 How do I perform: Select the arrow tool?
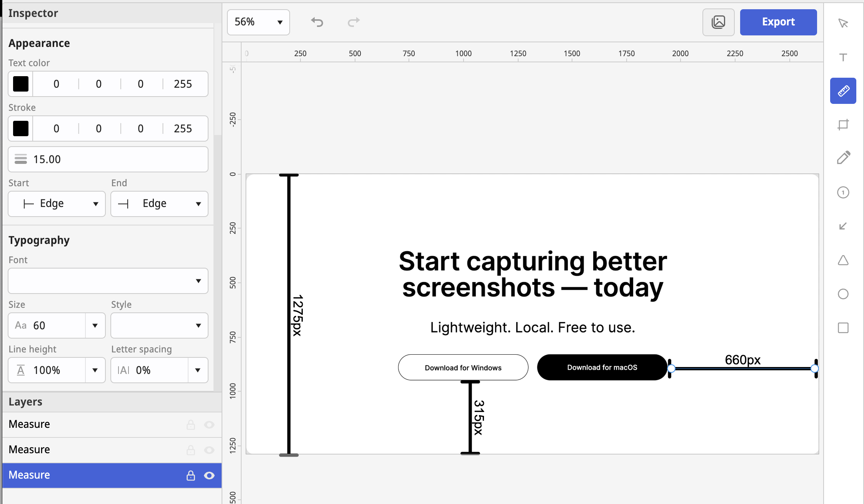tap(843, 226)
